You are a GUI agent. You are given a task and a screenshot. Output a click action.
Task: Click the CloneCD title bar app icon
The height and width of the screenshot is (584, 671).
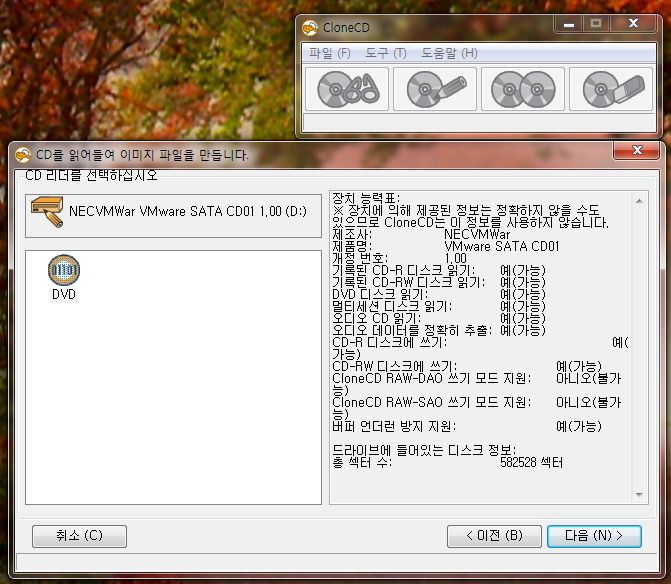point(310,28)
